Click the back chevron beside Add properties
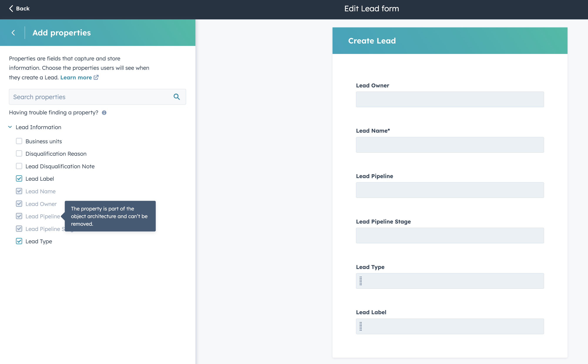Screen dimensions: 588x364 13,33
